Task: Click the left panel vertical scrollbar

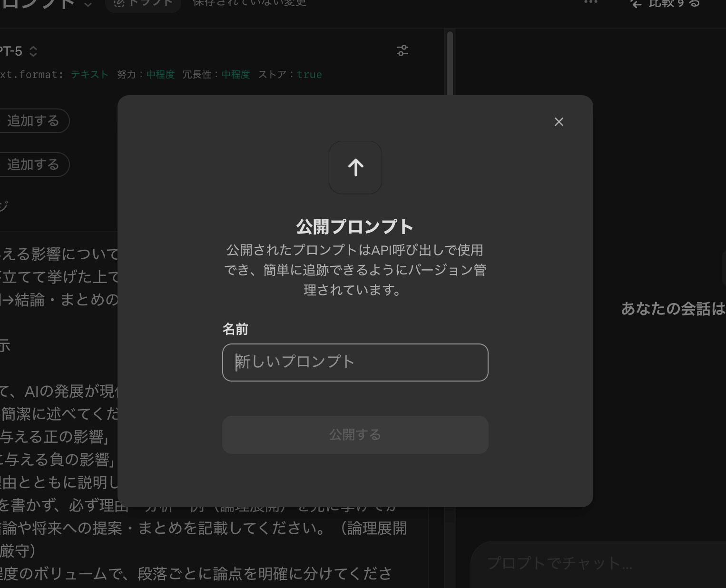Action: 450,62
